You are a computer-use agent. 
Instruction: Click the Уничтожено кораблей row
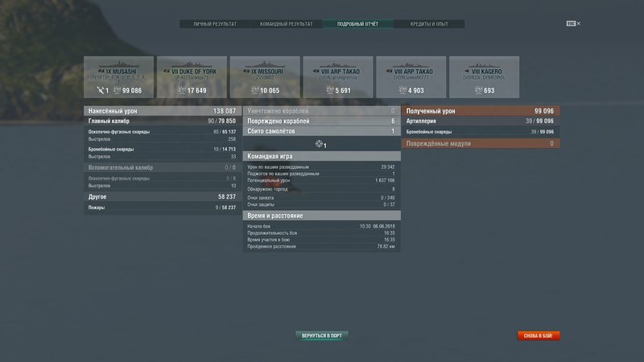click(321, 111)
